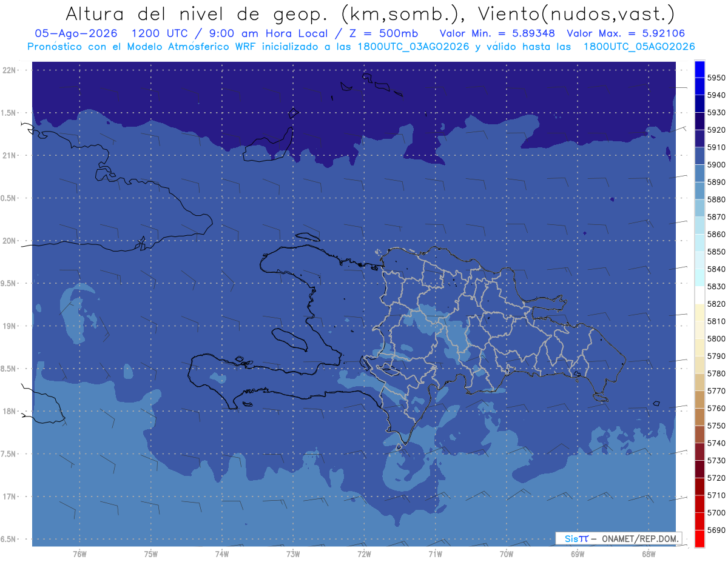Click the "76W" longitude label
The width and height of the screenshot is (728, 562).
79,554
